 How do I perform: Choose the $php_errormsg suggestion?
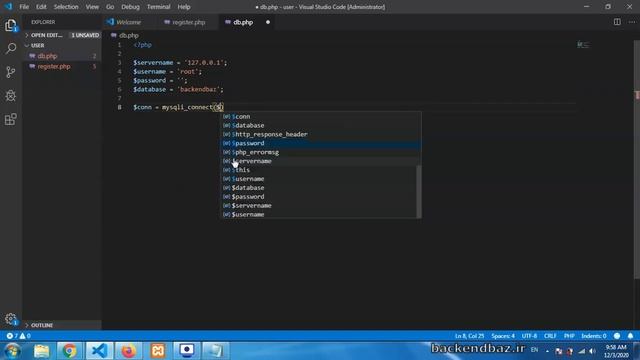coord(320,152)
